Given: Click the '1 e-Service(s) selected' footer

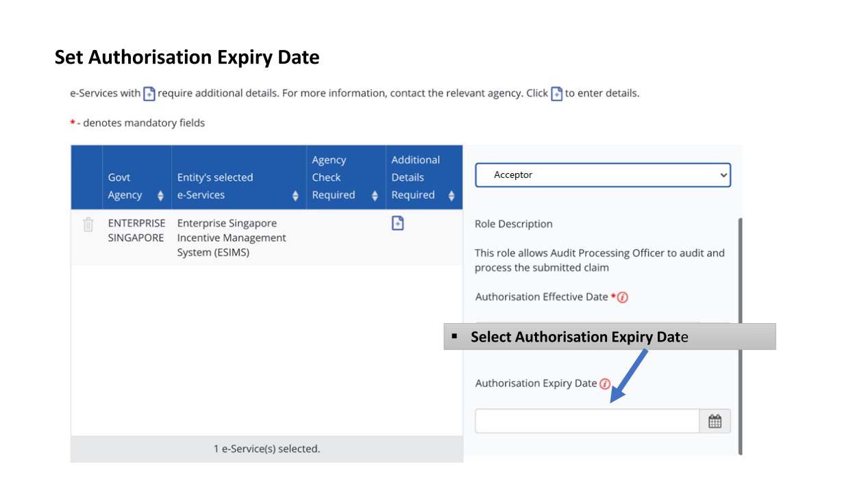Looking at the screenshot, I should pos(266,449).
